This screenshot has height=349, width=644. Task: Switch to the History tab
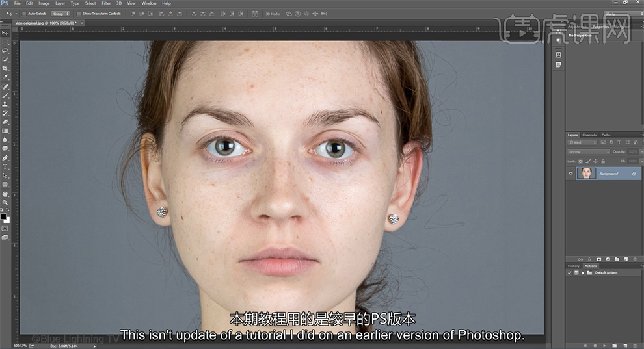(x=573, y=266)
